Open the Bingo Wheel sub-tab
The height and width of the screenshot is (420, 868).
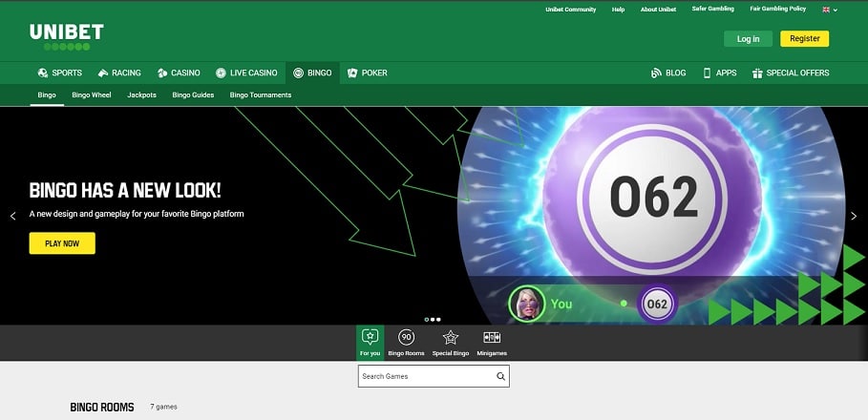(x=92, y=94)
